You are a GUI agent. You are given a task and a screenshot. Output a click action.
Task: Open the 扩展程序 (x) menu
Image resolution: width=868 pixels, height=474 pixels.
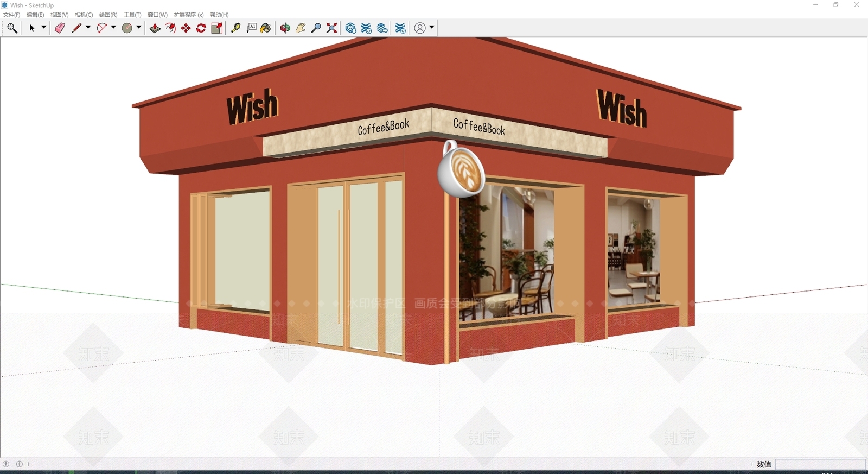coord(189,15)
